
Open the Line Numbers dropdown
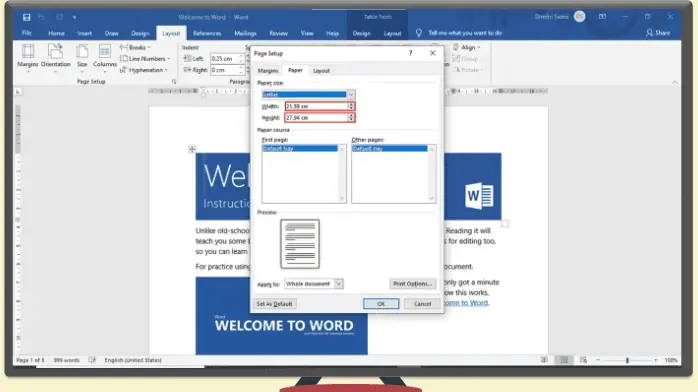tap(145, 59)
